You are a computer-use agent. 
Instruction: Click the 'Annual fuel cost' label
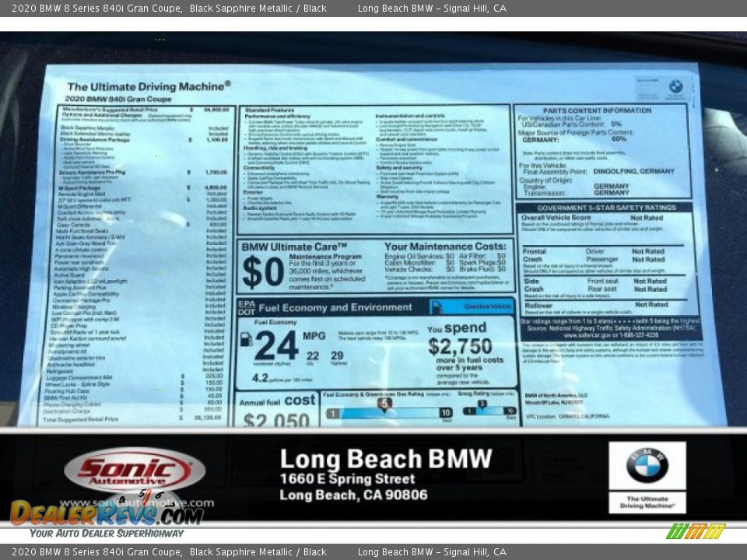coord(277,401)
